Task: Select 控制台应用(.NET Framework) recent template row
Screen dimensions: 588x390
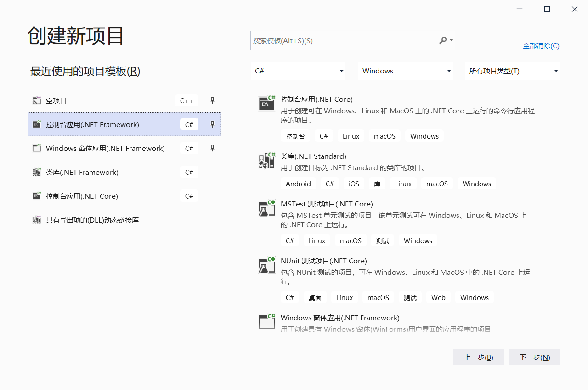Action: click(x=124, y=124)
